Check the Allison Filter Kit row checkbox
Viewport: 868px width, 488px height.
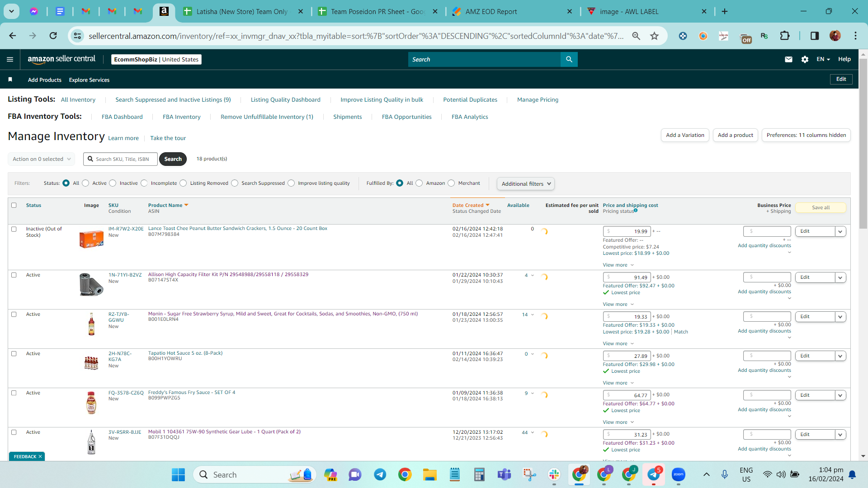pos(14,275)
